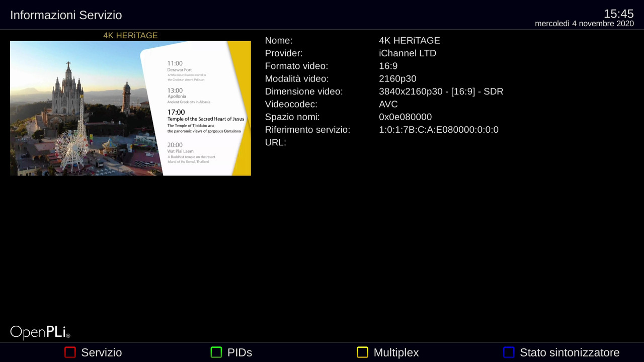Viewport: 644px width, 362px height.
Task: Click the yellow Multiplex color key icon
Action: (x=362, y=352)
